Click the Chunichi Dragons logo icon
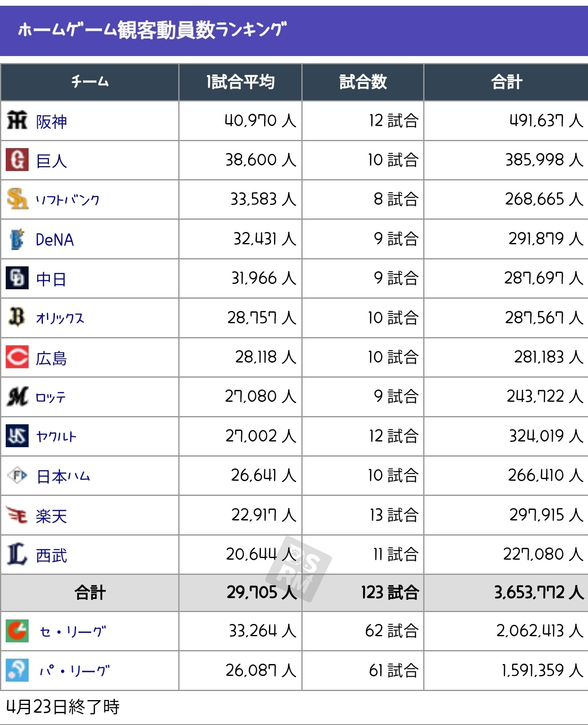Screen dimensions: 588x725 click(x=17, y=278)
